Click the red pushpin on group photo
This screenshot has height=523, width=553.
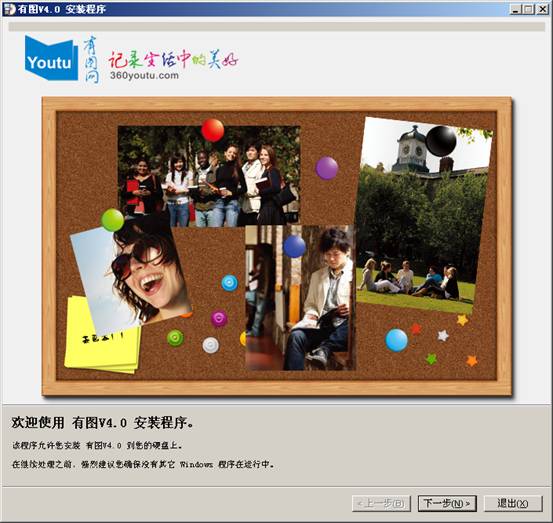(x=213, y=130)
